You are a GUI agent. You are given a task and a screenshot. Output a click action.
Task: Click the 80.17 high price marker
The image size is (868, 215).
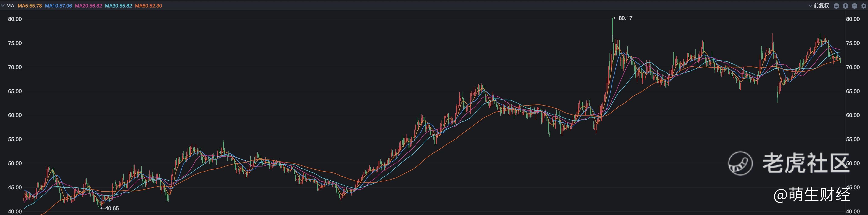tap(623, 18)
